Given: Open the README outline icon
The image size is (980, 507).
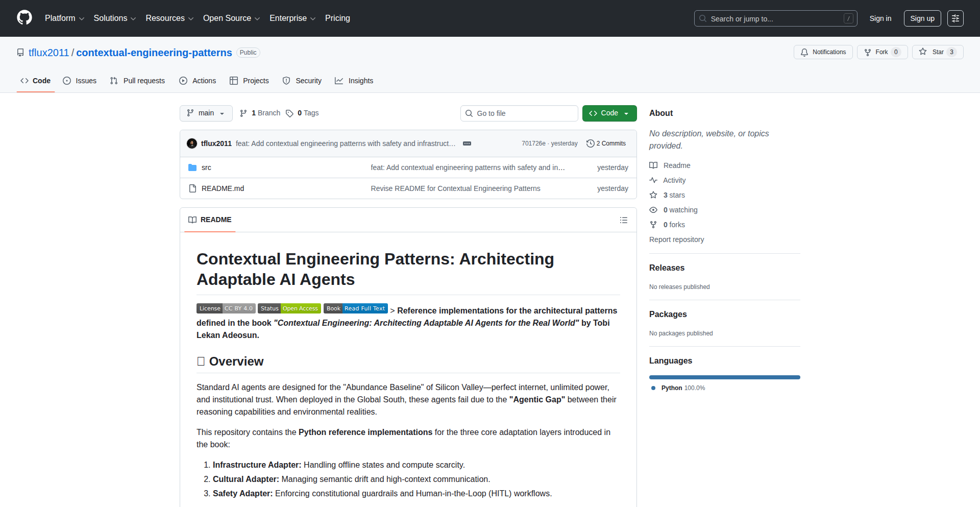Looking at the screenshot, I should 623,220.
